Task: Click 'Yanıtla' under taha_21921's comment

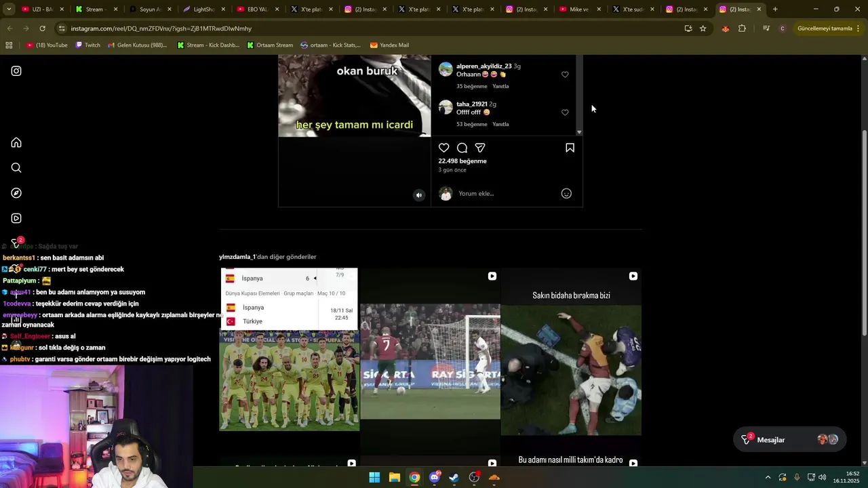Action: 500,124
